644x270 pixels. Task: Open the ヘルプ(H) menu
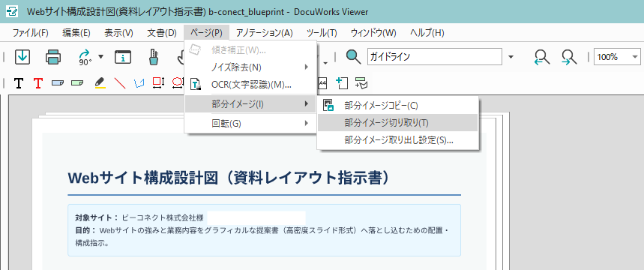(427, 33)
